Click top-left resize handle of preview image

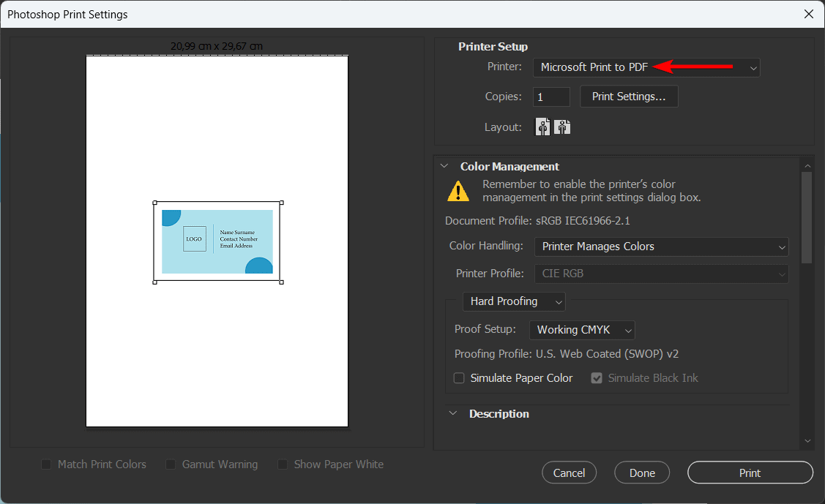tap(154, 203)
